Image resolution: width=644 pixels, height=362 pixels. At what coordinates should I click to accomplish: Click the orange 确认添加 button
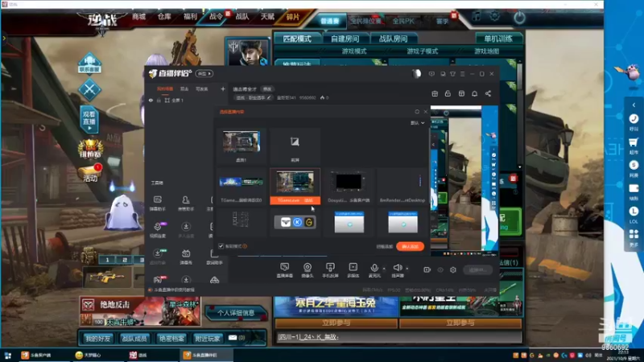pos(410,246)
